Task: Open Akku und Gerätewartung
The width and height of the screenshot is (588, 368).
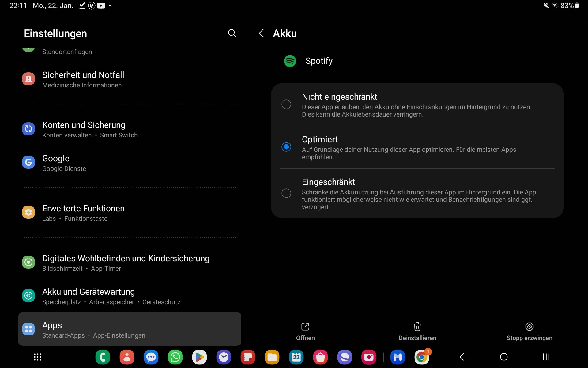Action: (x=89, y=296)
